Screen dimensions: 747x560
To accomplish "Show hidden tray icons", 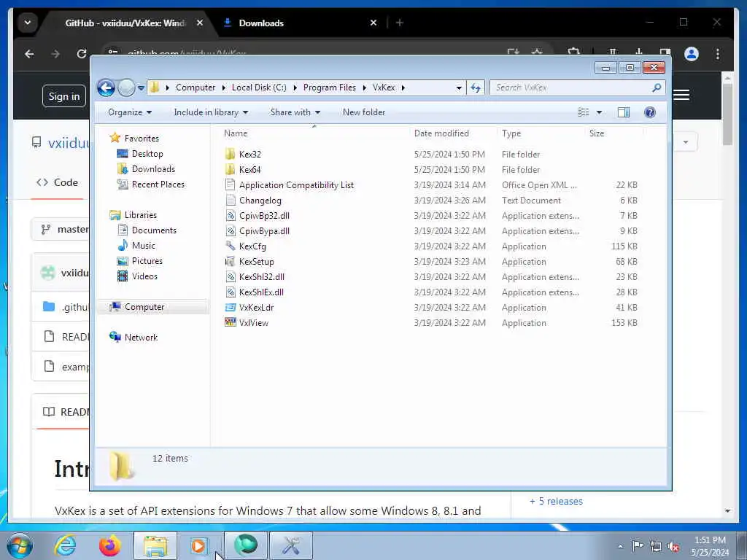I will point(620,546).
